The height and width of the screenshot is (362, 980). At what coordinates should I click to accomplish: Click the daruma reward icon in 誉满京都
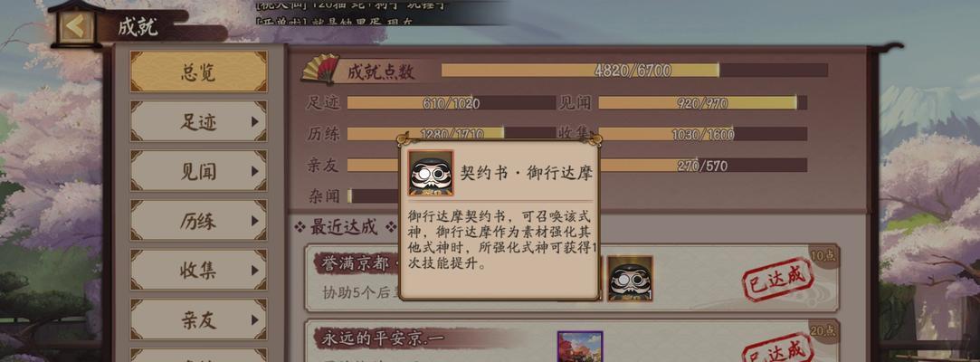click(630, 278)
